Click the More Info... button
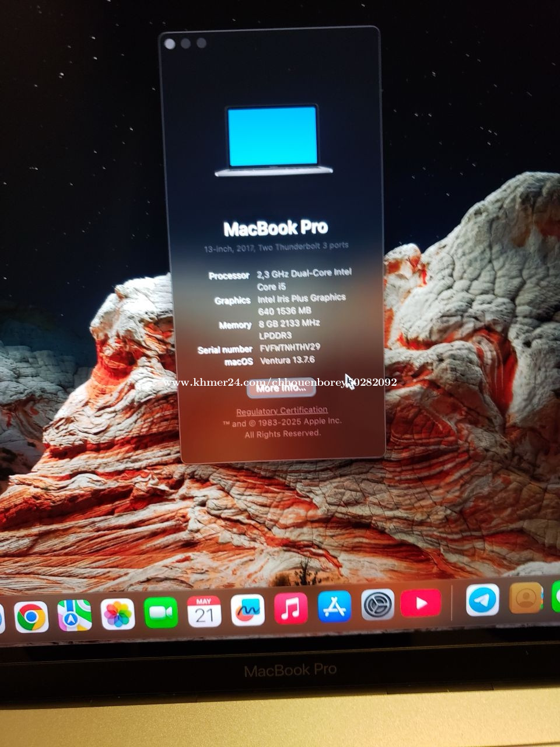The image size is (560, 747). pyautogui.click(x=281, y=388)
